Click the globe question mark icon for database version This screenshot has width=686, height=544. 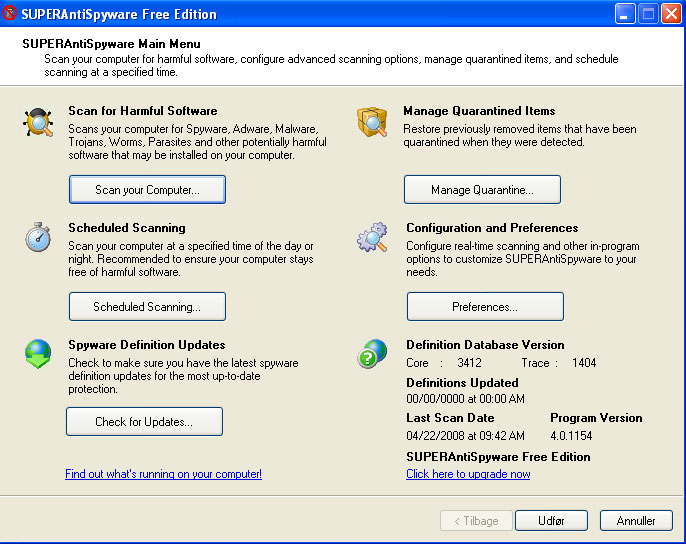point(372,354)
